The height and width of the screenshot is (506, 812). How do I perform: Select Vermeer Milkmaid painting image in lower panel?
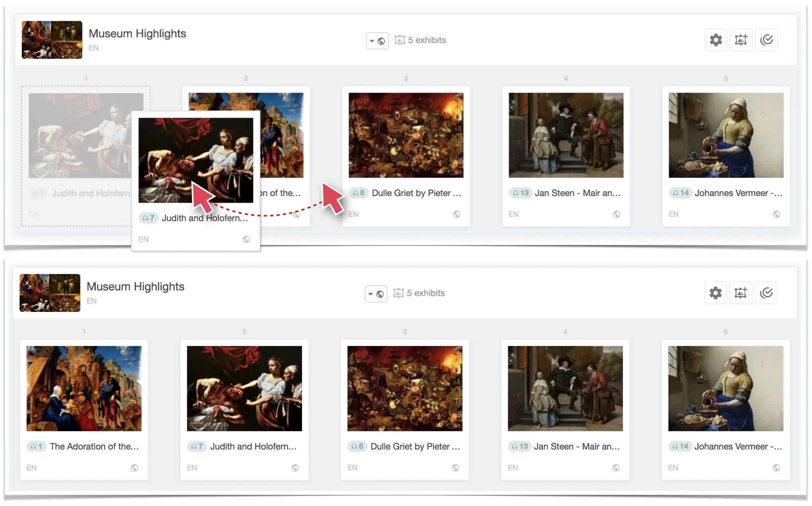click(726, 389)
